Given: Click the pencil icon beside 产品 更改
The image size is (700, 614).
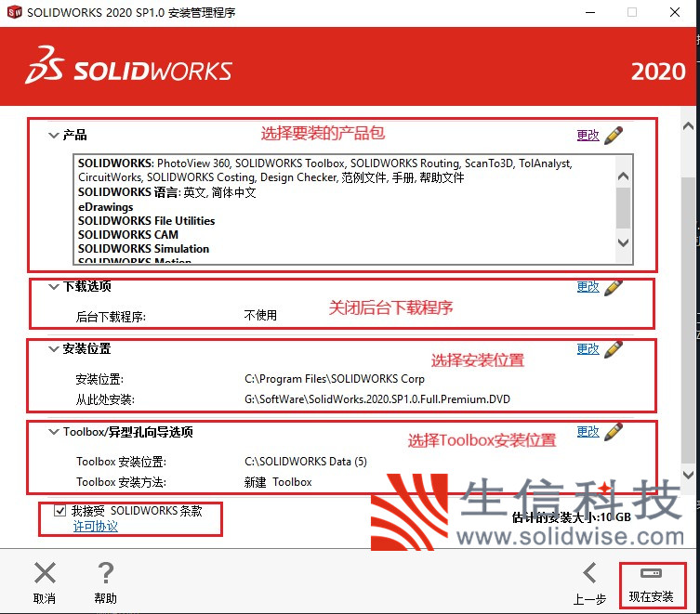Looking at the screenshot, I should [614, 136].
